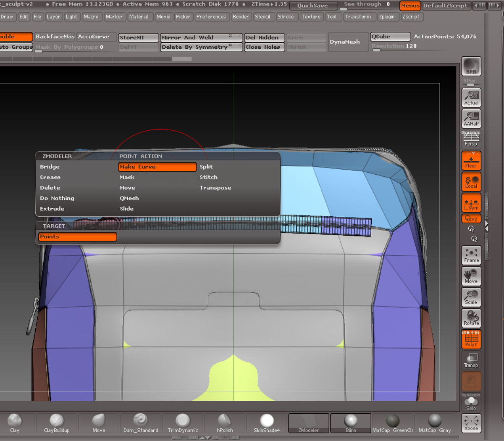Viewport: 504px width, 441px height.
Task: Toggle Transp transparency
Action: tap(471, 360)
